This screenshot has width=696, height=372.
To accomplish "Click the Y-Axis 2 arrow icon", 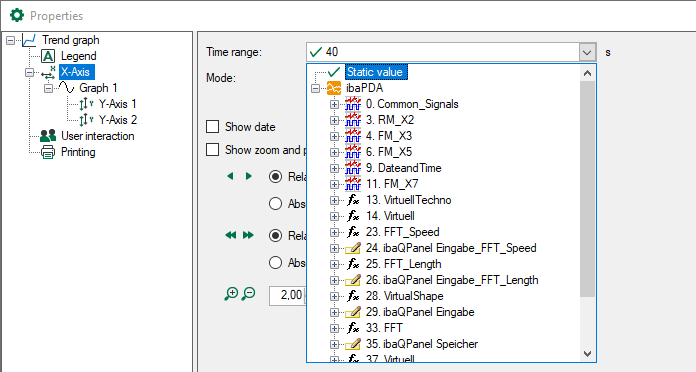I will click(x=86, y=120).
